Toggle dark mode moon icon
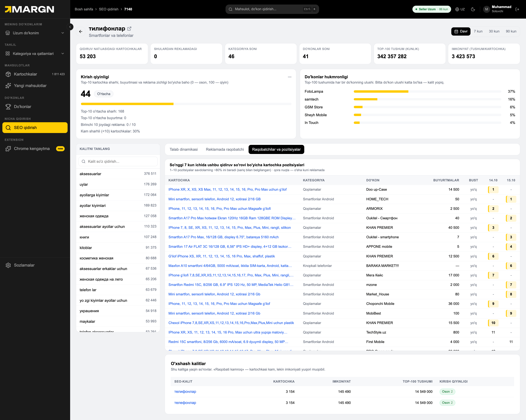Screen dimensions: 526x420 click(473, 9)
